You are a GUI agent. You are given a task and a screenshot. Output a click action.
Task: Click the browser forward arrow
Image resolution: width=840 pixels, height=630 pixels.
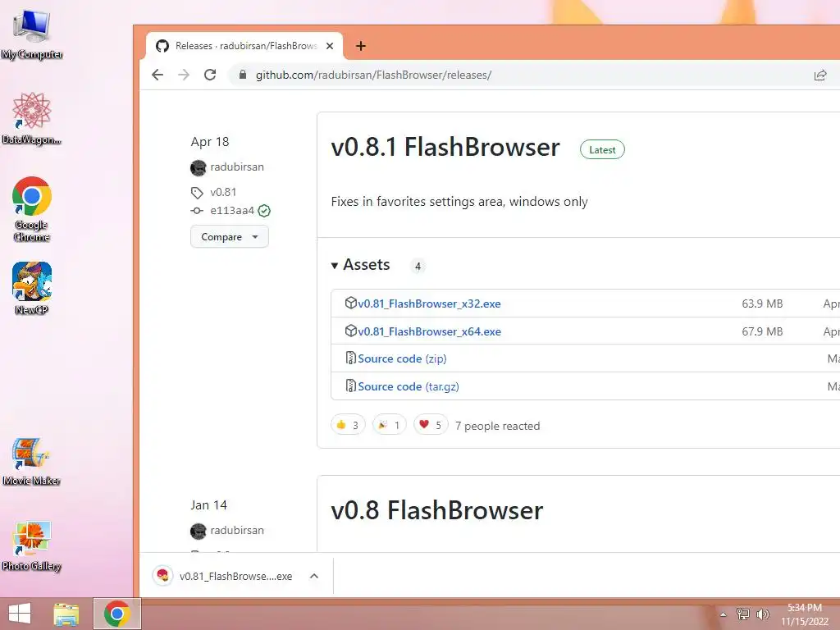[184, 75]
